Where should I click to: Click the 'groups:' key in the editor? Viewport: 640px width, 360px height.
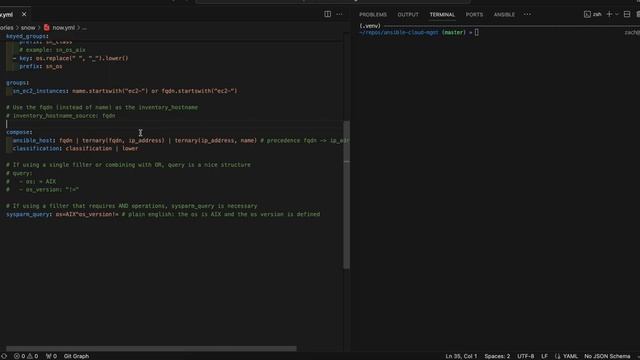point(18,83)
